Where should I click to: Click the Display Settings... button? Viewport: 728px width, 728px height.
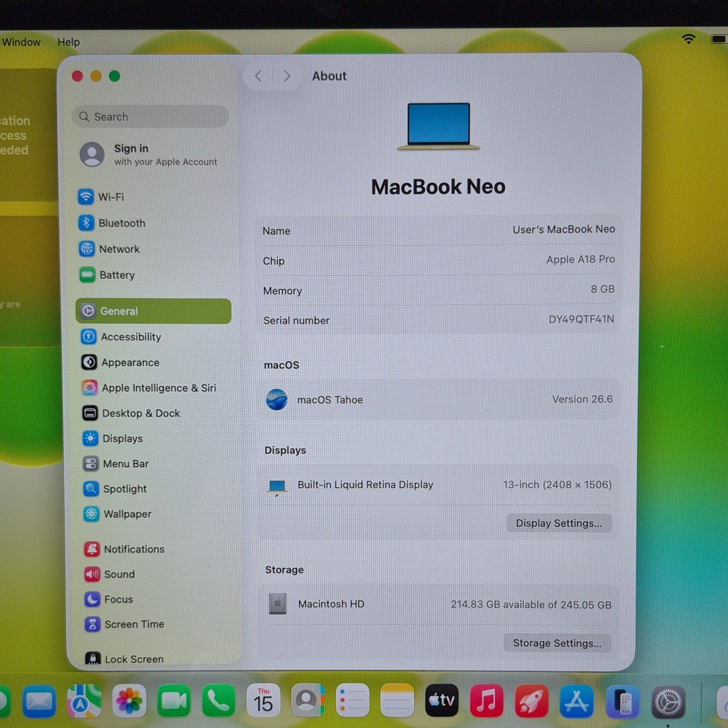click(x=559, y=523)
